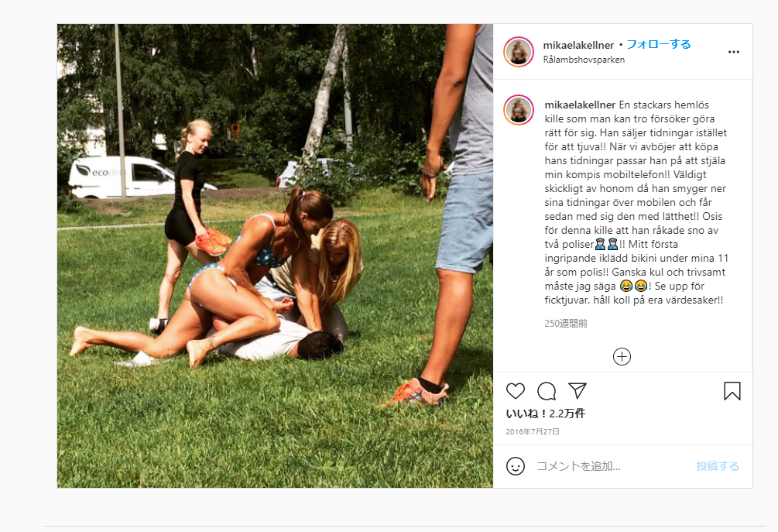The image size is (778, 532).
Task: Click the 250週間前 timestamp
Action: (x=566, y=323)
